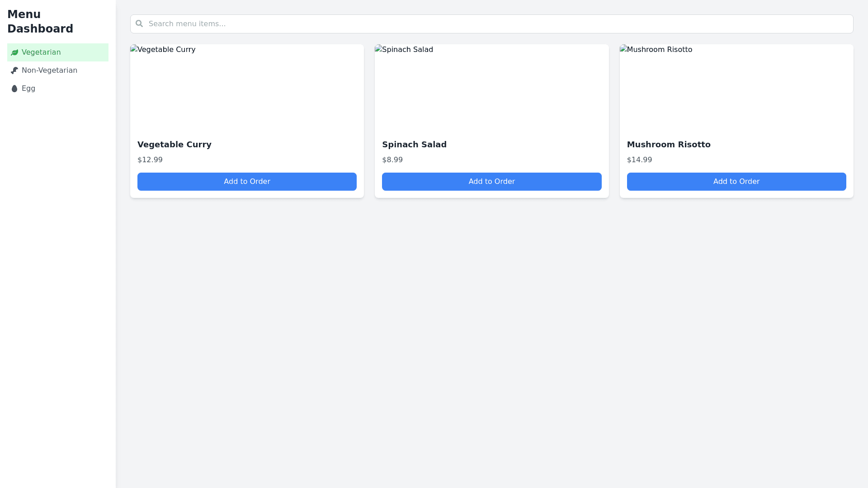Focus the search menu items field

pos(497,24)
